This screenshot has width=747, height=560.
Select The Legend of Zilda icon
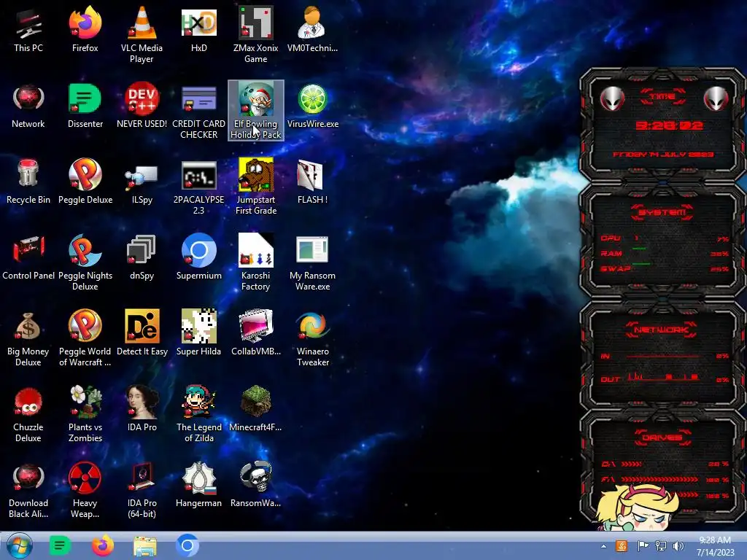198,414
